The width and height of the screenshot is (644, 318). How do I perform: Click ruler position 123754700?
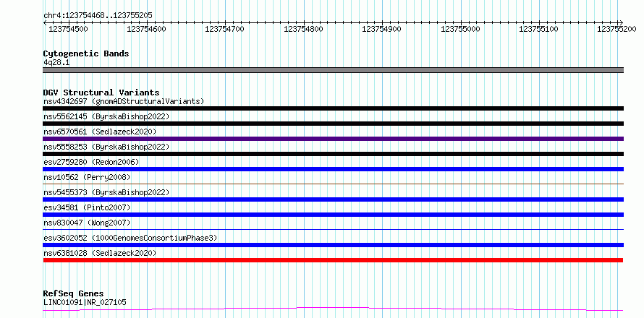224,29
